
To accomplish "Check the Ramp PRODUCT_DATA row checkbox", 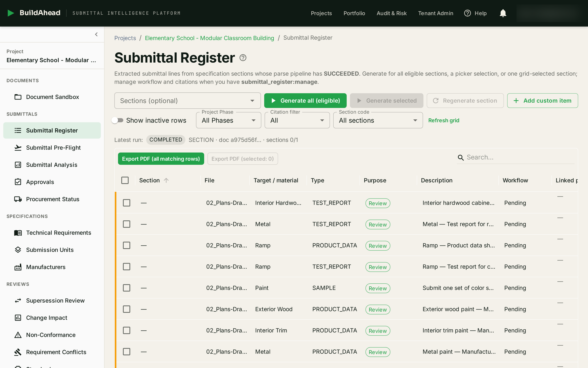I will pyautogui.click(x=126, y=245).
